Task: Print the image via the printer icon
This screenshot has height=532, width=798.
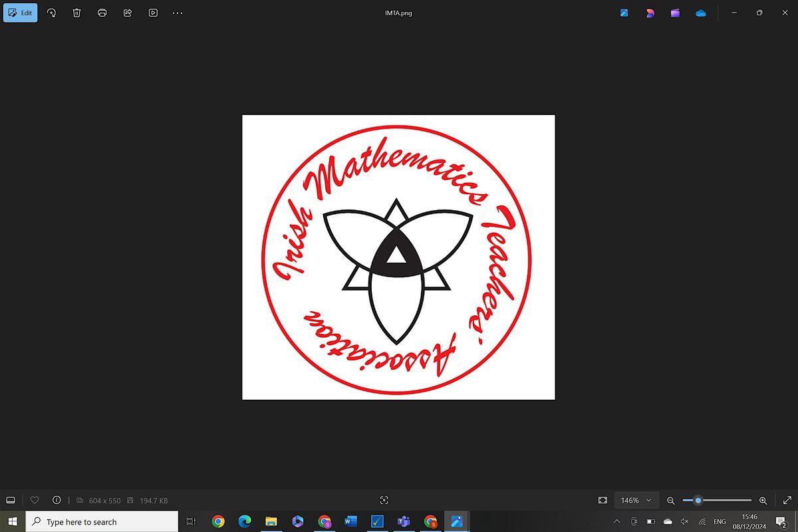Action: click(102, 13)
